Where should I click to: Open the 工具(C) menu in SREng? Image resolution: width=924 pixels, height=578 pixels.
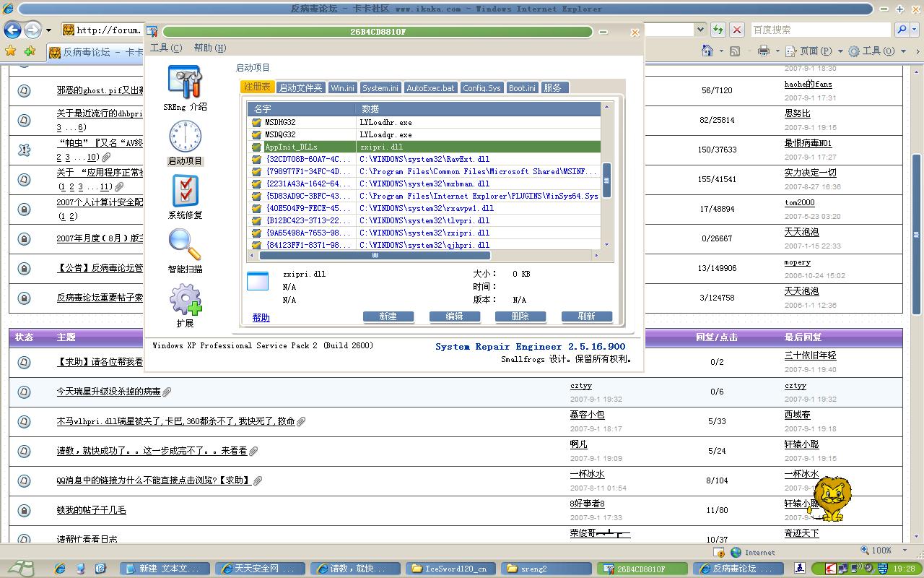point(166,48)
